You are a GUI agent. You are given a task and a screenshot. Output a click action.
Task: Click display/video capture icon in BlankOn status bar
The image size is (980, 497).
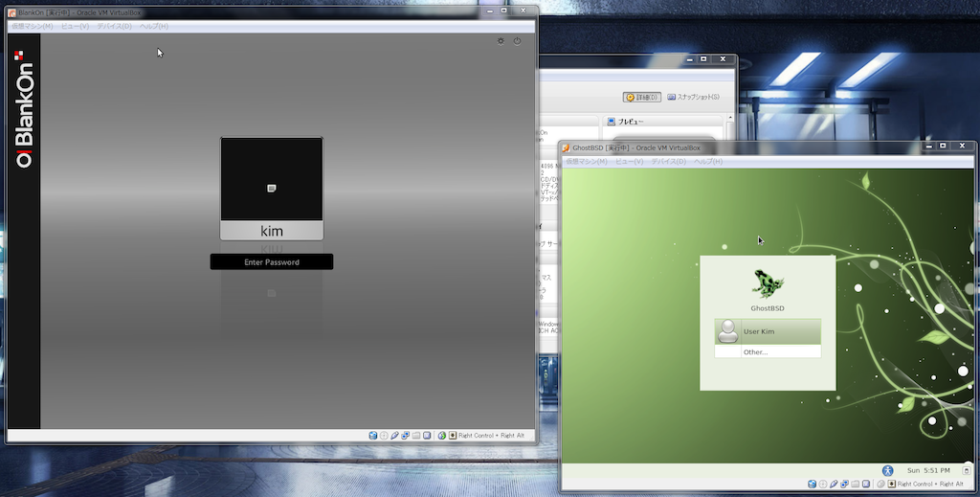(x=427, y=435)
